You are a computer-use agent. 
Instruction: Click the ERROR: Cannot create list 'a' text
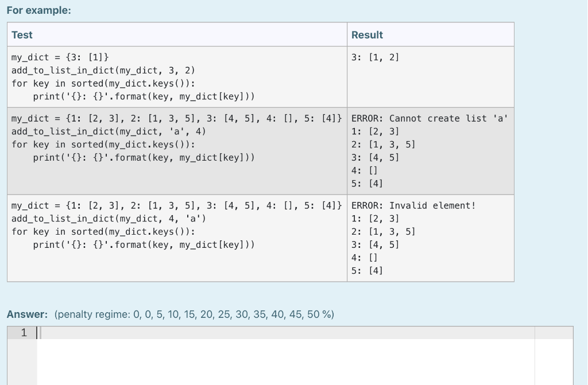click(428, 118)
